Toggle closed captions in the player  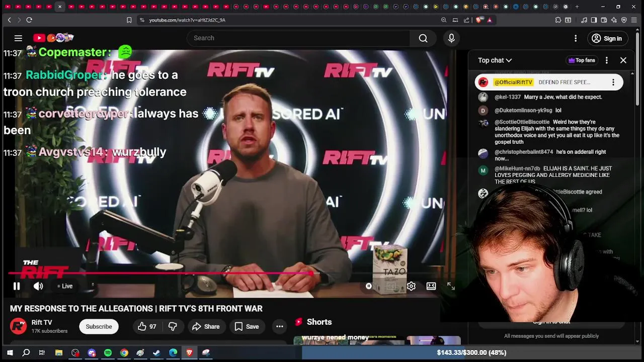tap(391, 286)
